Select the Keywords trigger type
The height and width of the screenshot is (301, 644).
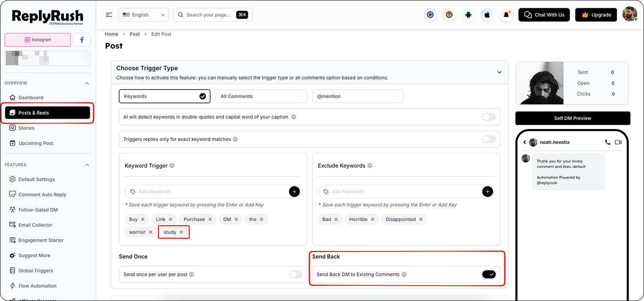tap(164, 96)
